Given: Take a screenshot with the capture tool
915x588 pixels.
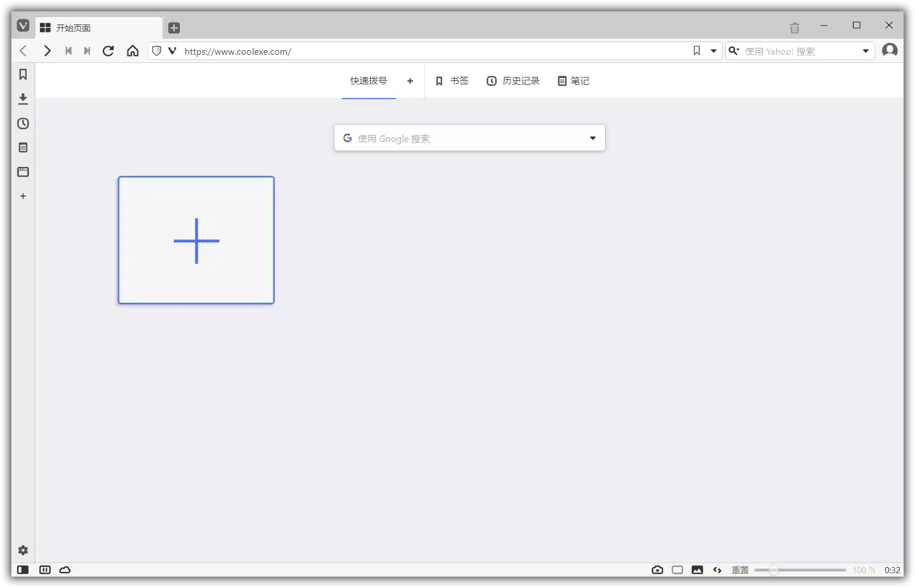Looking at the screenshot, I should (657, 570).
